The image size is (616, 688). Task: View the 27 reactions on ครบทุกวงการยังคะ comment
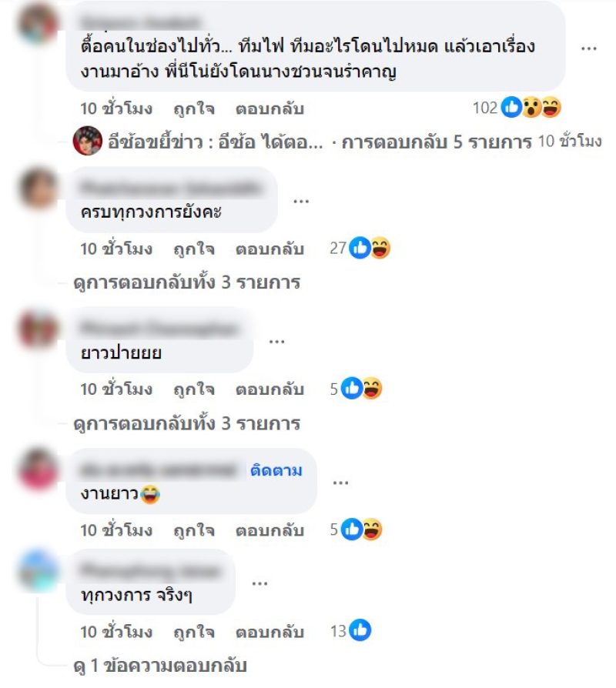[x=360, y=248]
